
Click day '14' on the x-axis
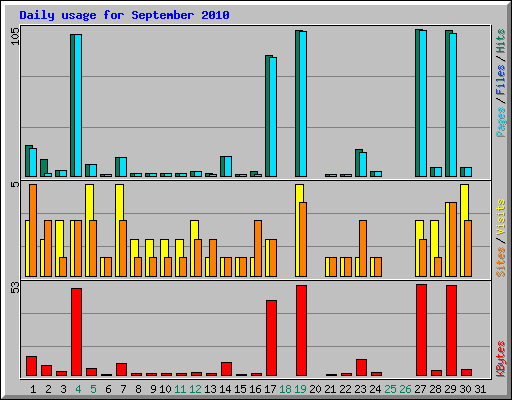click(225, 389)
